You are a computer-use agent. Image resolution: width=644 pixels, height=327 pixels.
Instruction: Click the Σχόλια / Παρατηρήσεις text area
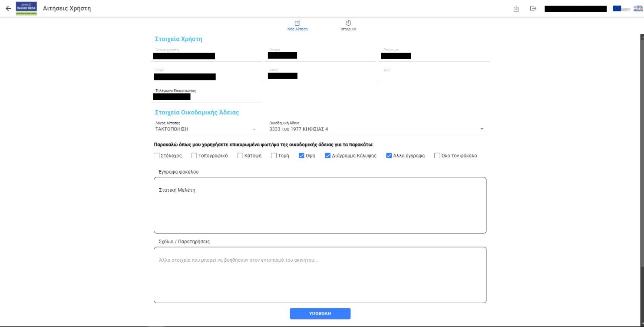320,275
